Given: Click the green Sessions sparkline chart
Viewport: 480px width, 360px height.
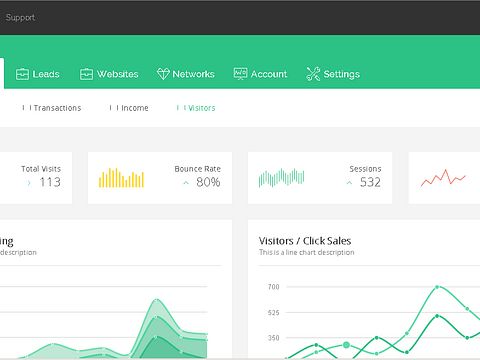Looking at the screenshot, I should (x=281, y=177).
